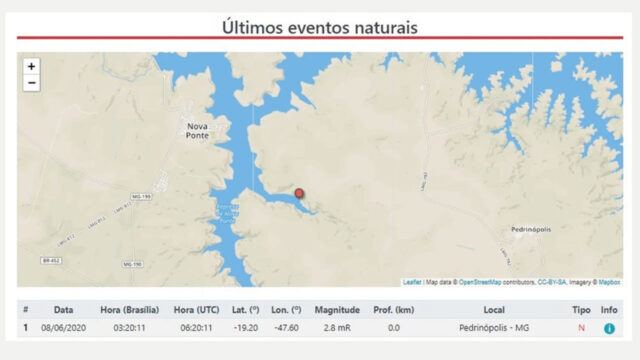Open the Leaflet attribution link
This screenshot has height=360, width=640.
(x=411, y=282)
